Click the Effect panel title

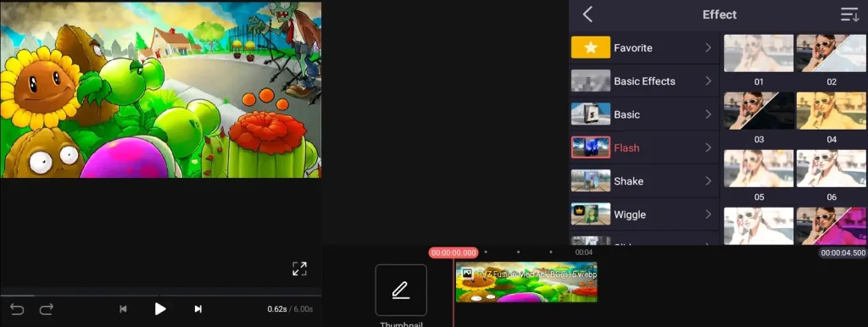click(720, 15)
